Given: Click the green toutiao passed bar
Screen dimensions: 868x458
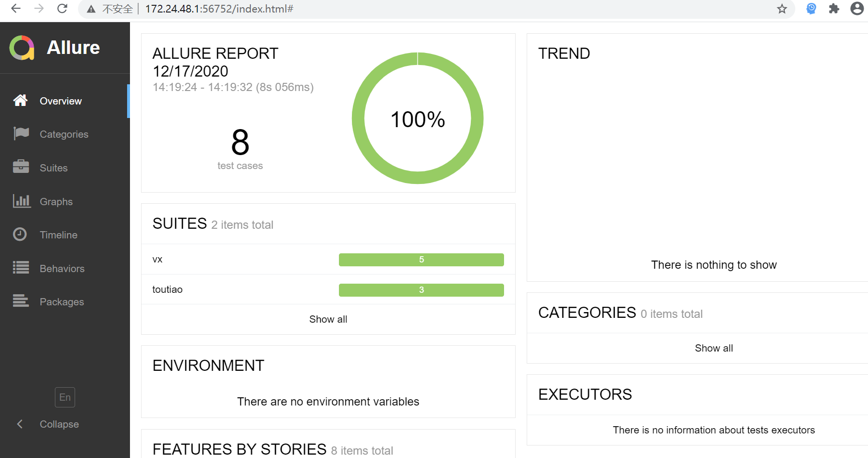Looking at the screenshot, I should tap(421, 290).
